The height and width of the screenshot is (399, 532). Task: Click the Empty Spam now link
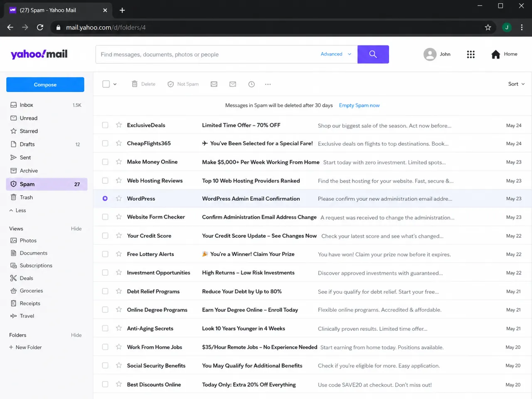click(x=359, y=105)
